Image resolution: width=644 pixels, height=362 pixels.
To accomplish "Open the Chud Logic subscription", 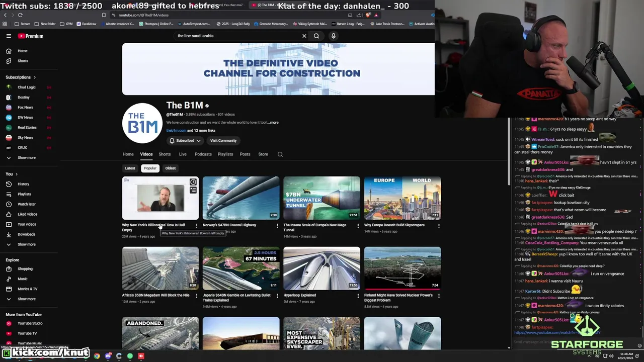I will point(28,87).
